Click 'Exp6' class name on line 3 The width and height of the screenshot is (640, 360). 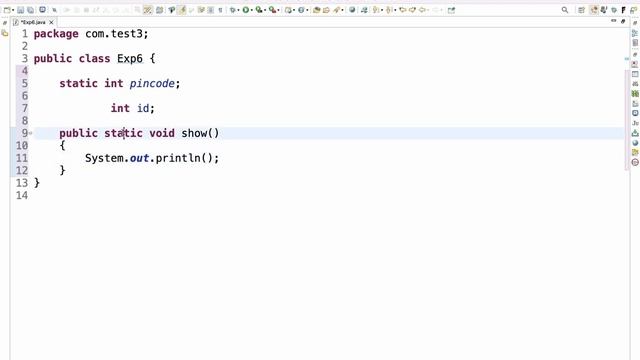[130, 58]
